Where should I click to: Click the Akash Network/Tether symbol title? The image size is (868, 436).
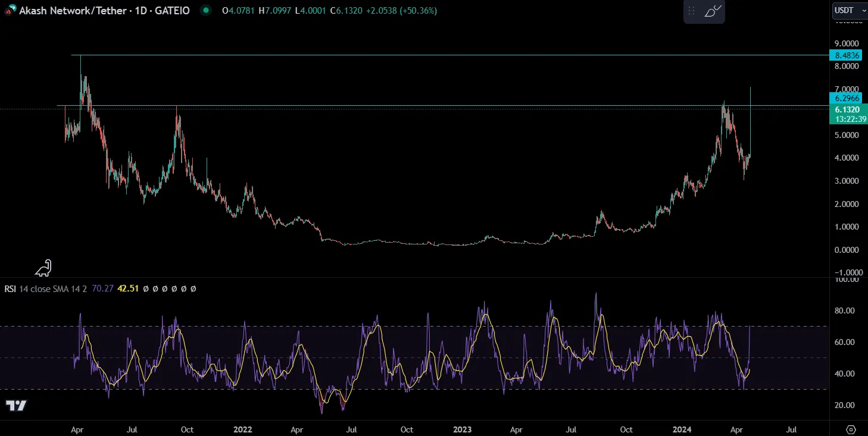pos(104,10)
